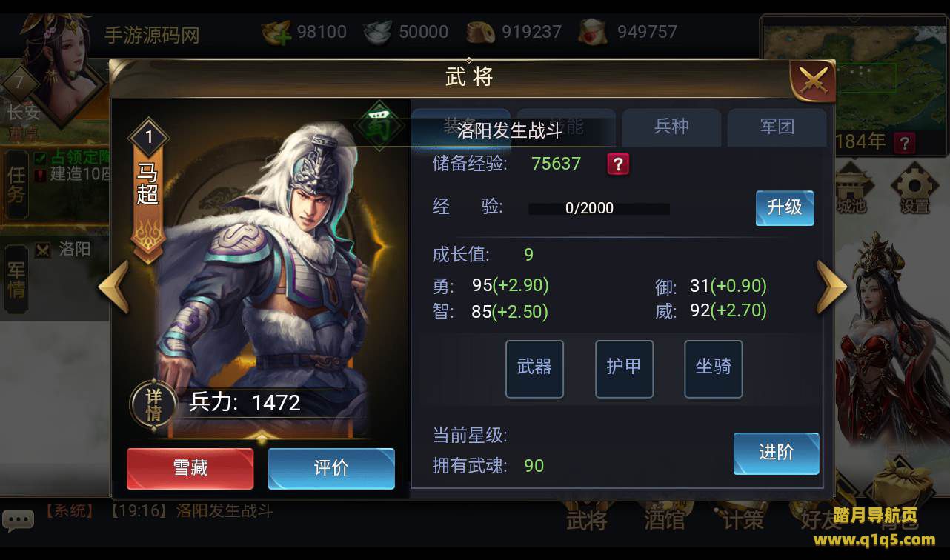Expand the 任务 side panel
The width and height of the screenshot is (950, 560).
16,185
